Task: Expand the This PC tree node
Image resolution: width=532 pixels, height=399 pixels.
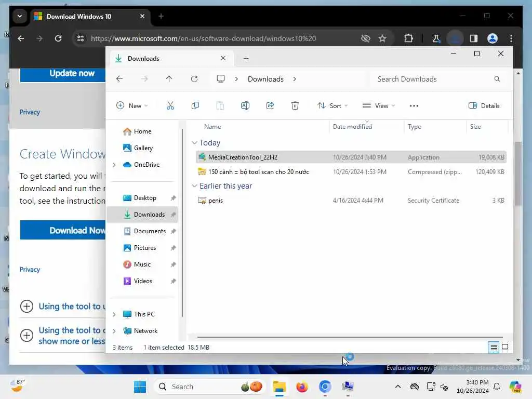Action: (114, 314)
